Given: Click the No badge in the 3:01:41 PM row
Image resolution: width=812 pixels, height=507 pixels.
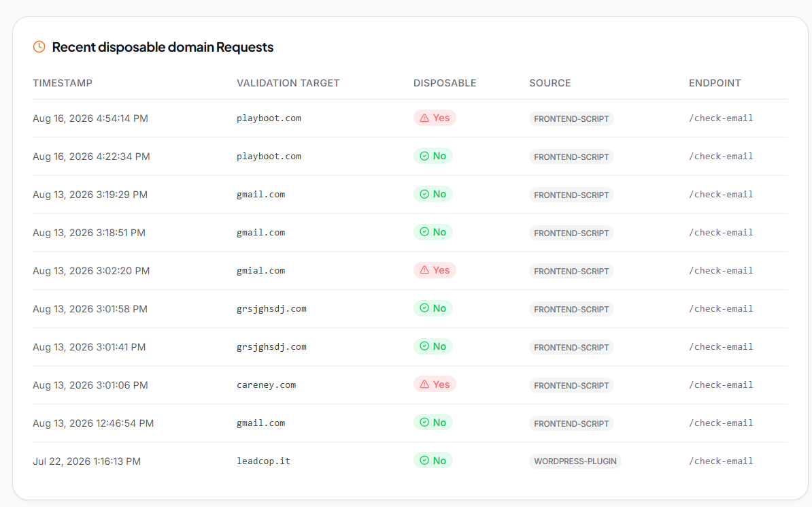Looking at the screenshot, I should coord(433,346).
